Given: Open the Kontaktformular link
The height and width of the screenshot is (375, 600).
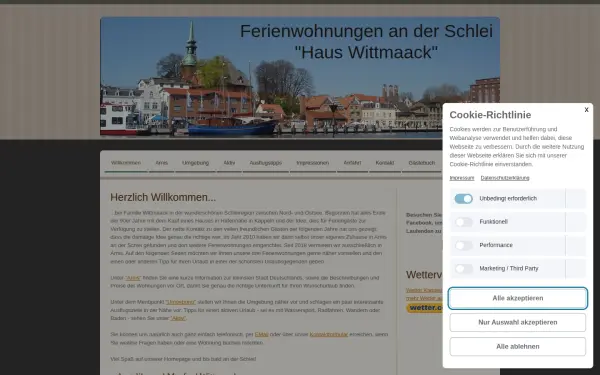Looking at the screenshot, I should 329,334.
